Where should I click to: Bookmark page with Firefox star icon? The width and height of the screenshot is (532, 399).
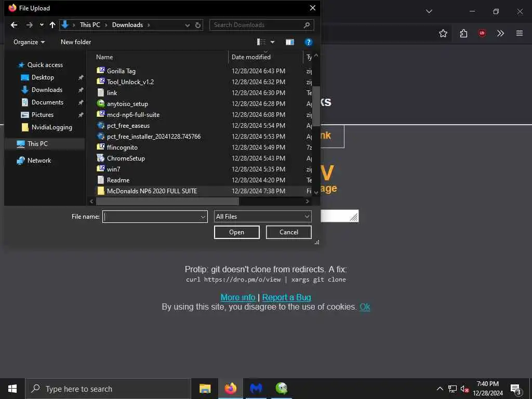tap(443, 33)
